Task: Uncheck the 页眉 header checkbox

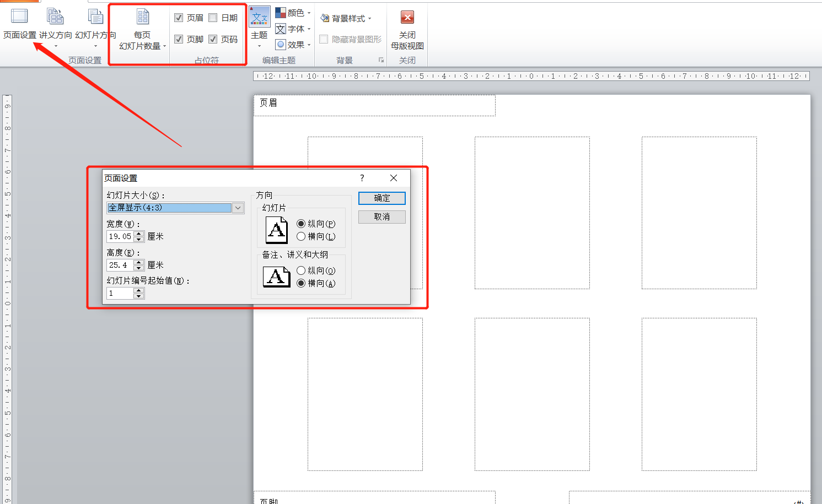Action: coord(179,18)
